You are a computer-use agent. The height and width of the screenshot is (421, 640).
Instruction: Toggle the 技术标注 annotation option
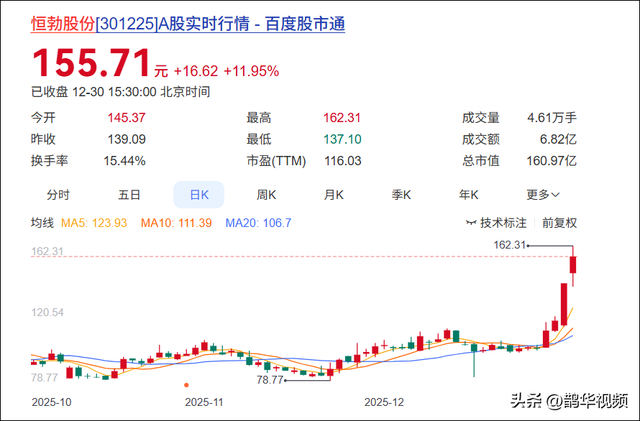(x=496, y=223)
